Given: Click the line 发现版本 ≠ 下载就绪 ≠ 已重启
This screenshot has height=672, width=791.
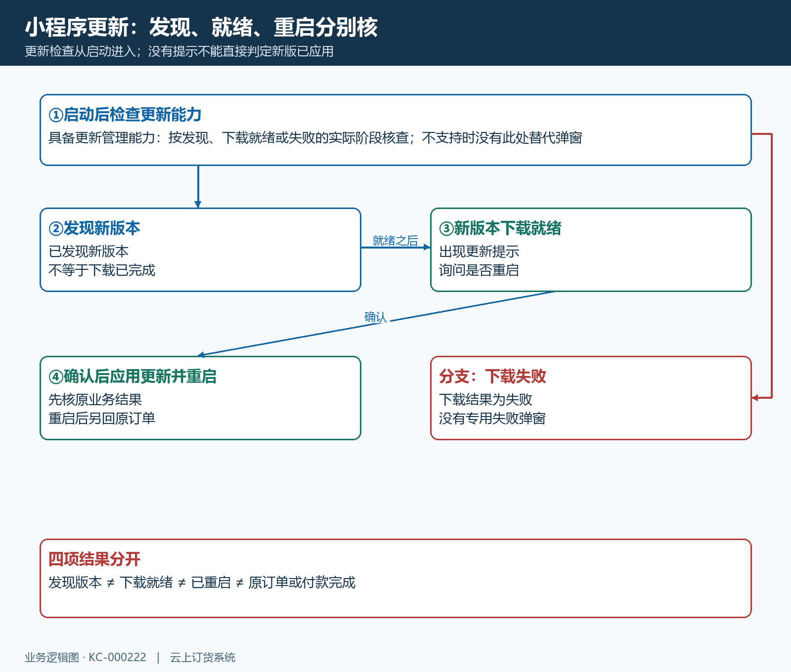Looking at the screenshot, I should 202,583.
